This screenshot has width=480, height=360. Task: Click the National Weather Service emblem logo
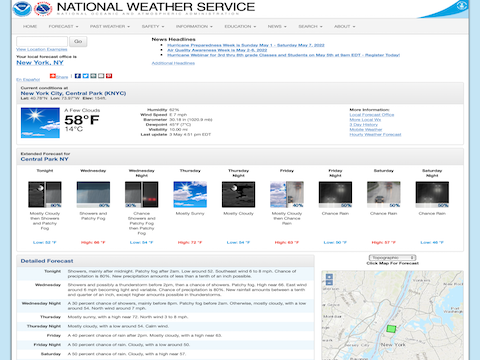(43, 9)
